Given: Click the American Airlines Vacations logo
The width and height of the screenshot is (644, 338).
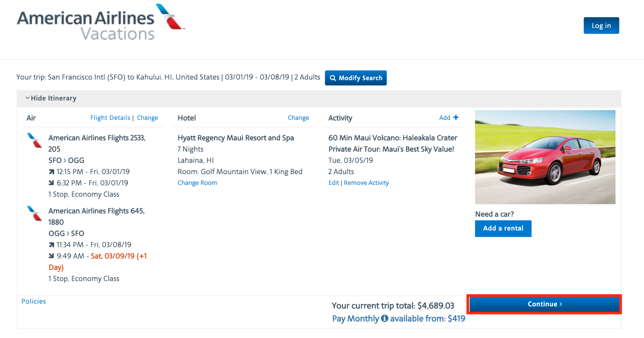Looking at the screenshot, I should click(101, 22).
